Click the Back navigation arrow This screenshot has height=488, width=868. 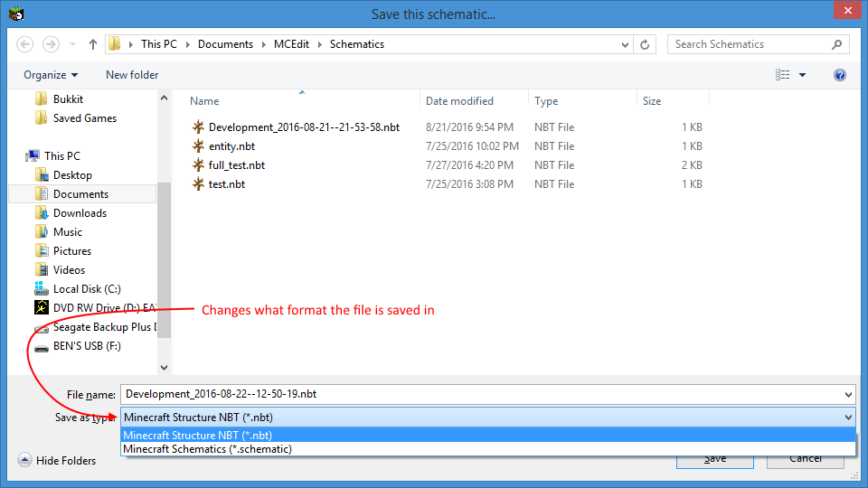point(25,44)
